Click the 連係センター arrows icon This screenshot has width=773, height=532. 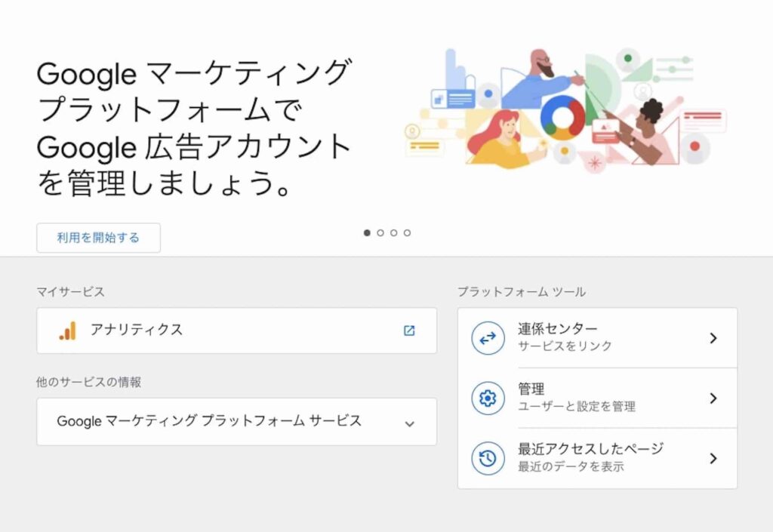pos(488,338)
